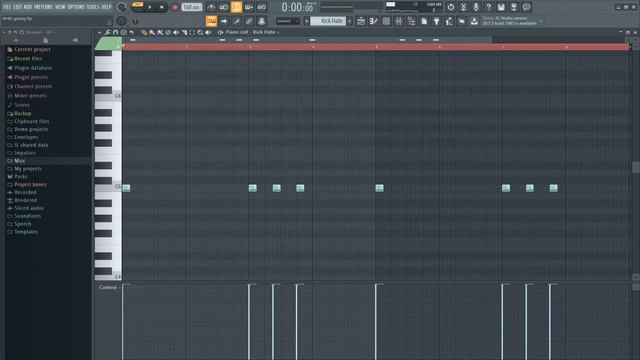Click the plug icon in toolbar
The width and height of the screenshot is (640, 360).
[x=437, y=21]
